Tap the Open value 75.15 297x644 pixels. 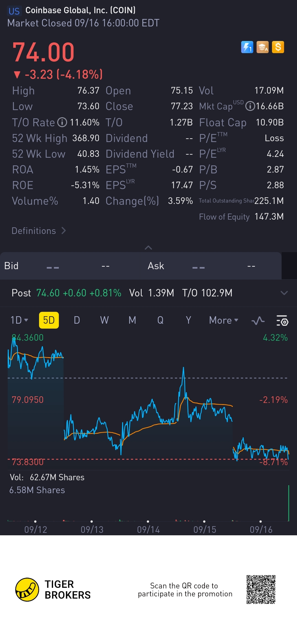(182, 90)
